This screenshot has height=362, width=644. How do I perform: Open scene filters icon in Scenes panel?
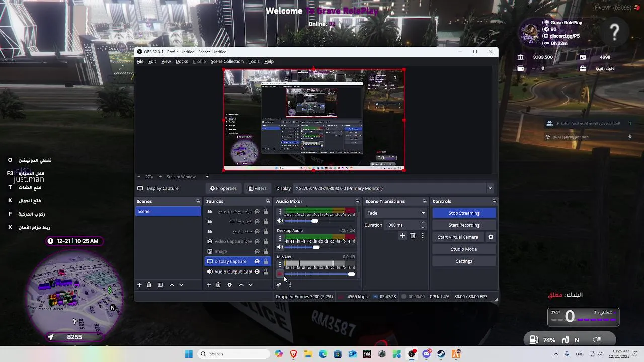pyautogui.click(x=160, y=285)
